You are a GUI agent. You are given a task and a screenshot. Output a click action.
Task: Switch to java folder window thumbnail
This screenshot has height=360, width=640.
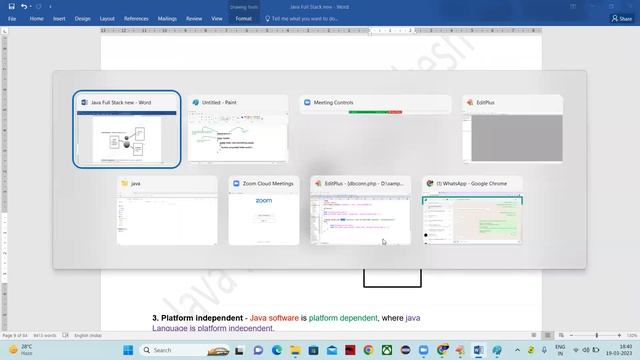click(x=167, y=211)
